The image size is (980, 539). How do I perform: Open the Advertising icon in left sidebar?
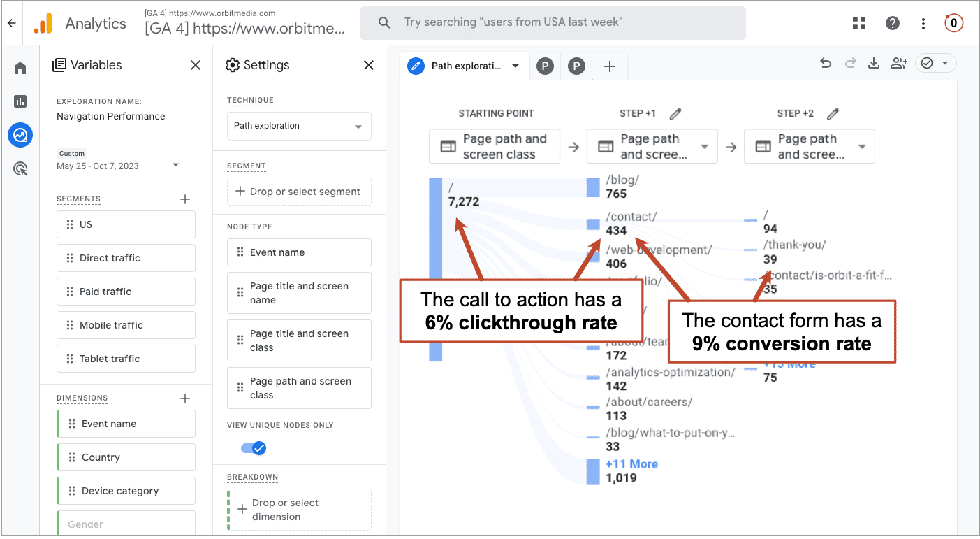[20, 168]
